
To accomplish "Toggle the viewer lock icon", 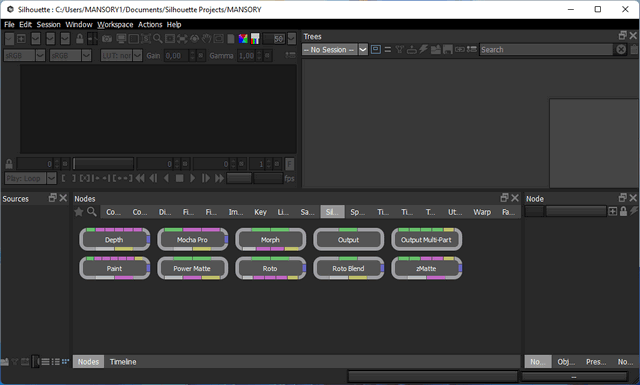I will [x=80, y=39].
